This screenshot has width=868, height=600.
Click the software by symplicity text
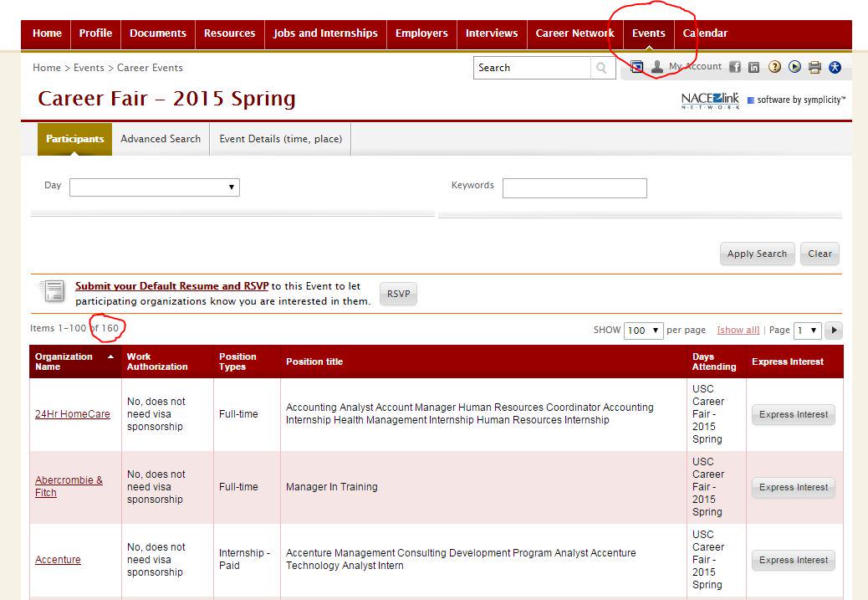click(801, 100)
